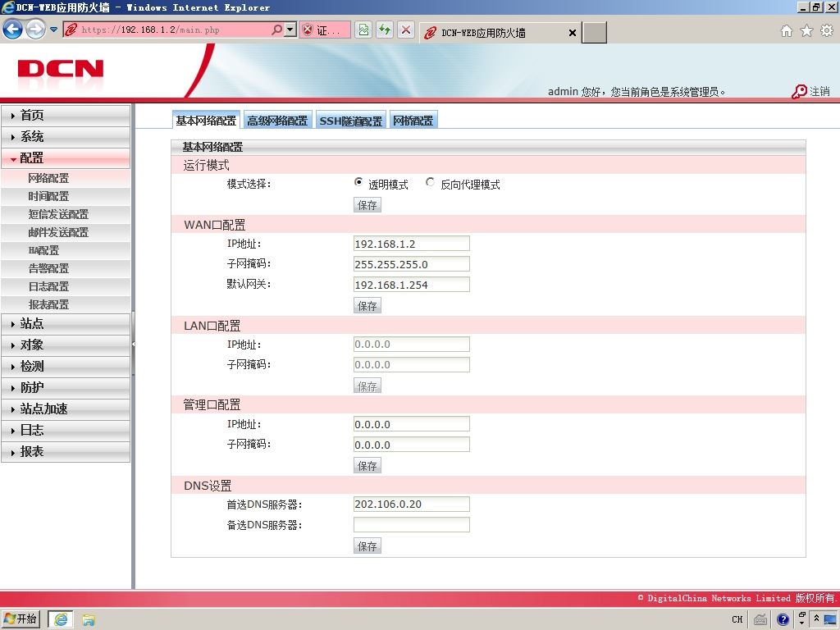Click the compatibility view icon

click(x=363, y=30)
